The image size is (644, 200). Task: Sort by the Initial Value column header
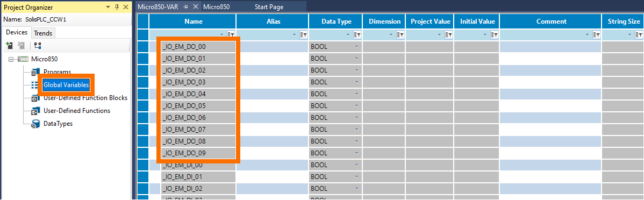pyautogui.click(x=477, y=22)
